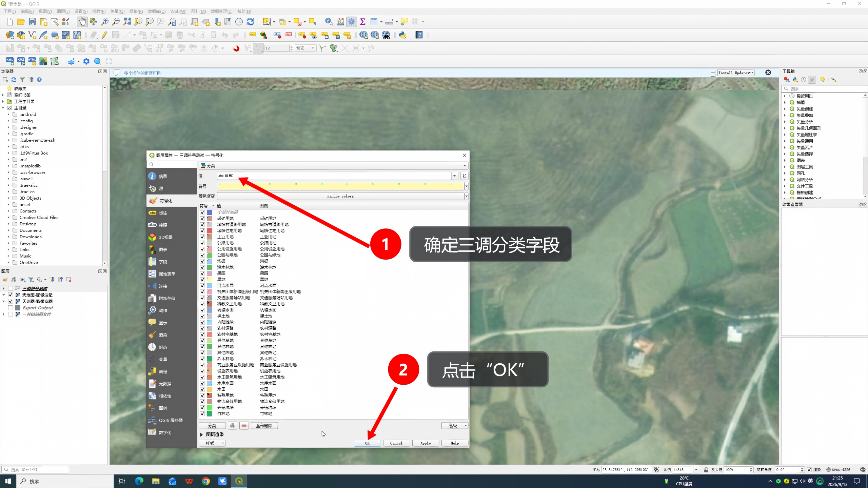
Task: Toggle the 竹林地 category checkbox
Action: click(202, 414)
